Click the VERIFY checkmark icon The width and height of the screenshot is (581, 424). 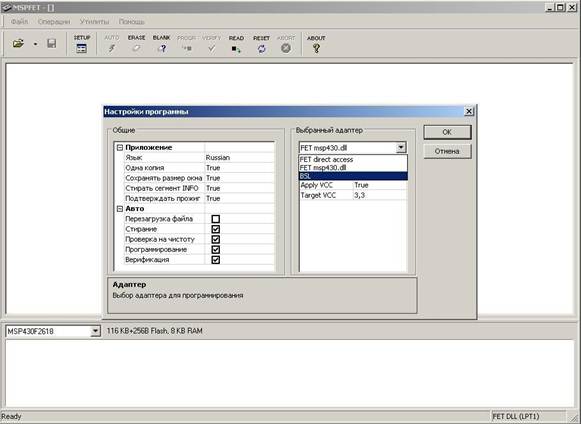point(212,44)
